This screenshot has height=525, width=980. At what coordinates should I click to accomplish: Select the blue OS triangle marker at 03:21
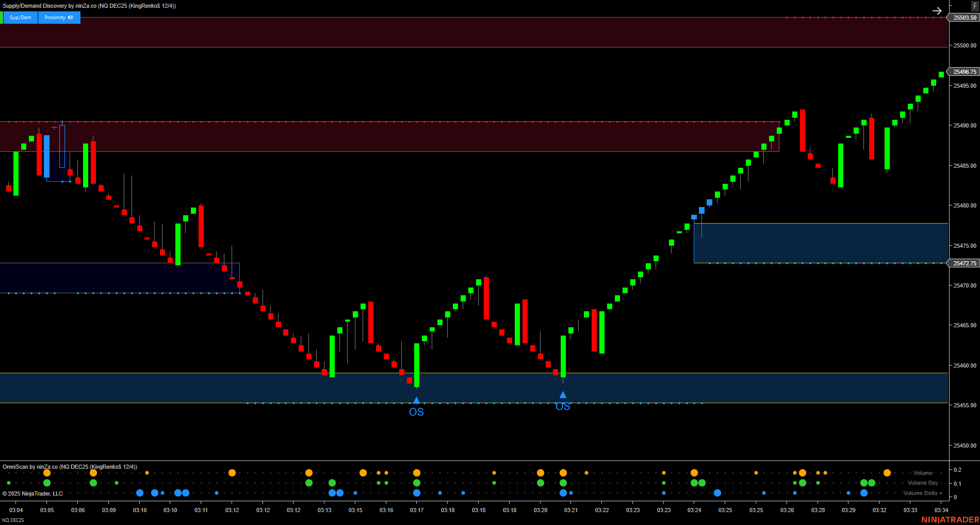[563, 394]
